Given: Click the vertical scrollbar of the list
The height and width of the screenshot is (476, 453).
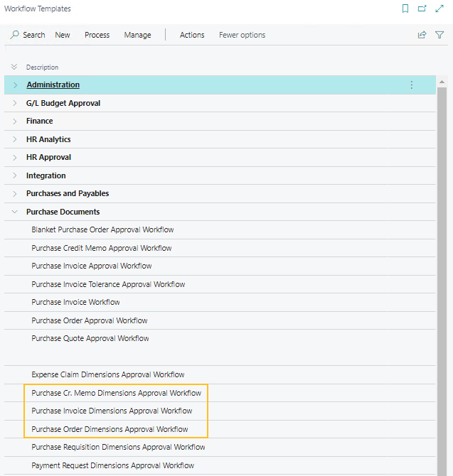Looking at the screenshot, I should click(442, 284).
